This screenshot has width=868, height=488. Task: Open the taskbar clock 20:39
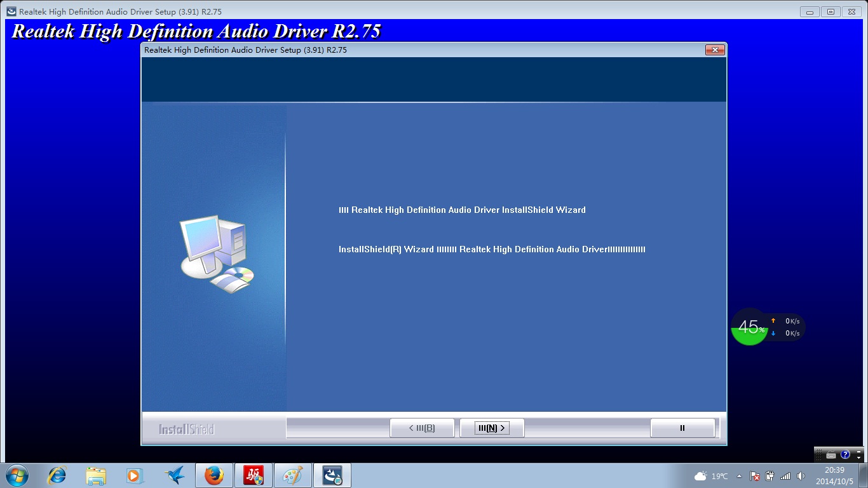[x=834, y=475]
